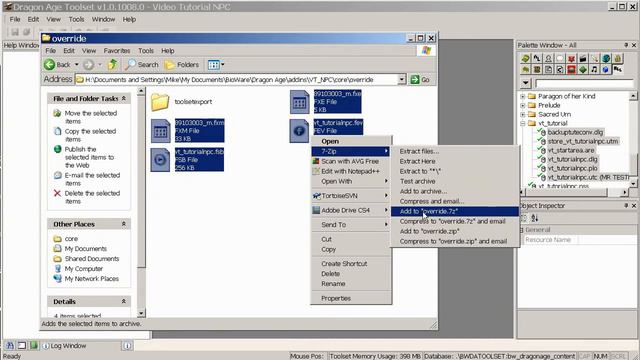Collapse the Other Places panel
The height and width of the screenshot is (360, 640).
(x=124, y=224)
